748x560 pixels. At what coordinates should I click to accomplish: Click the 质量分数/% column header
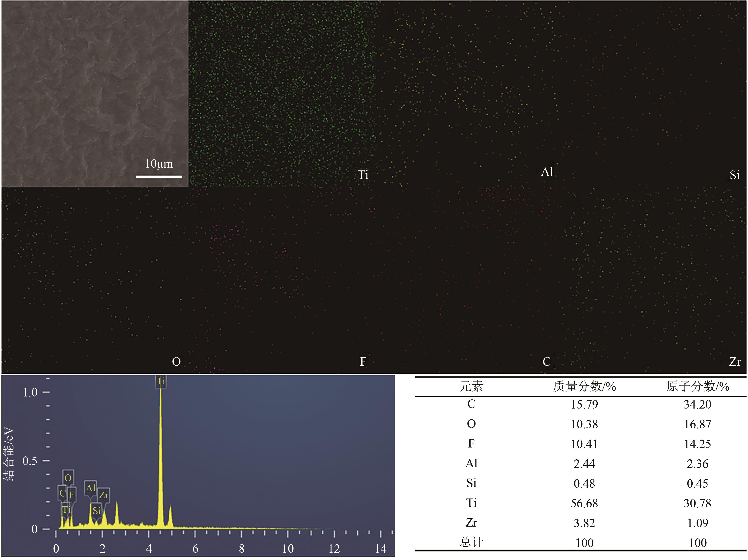coord(584,386)
